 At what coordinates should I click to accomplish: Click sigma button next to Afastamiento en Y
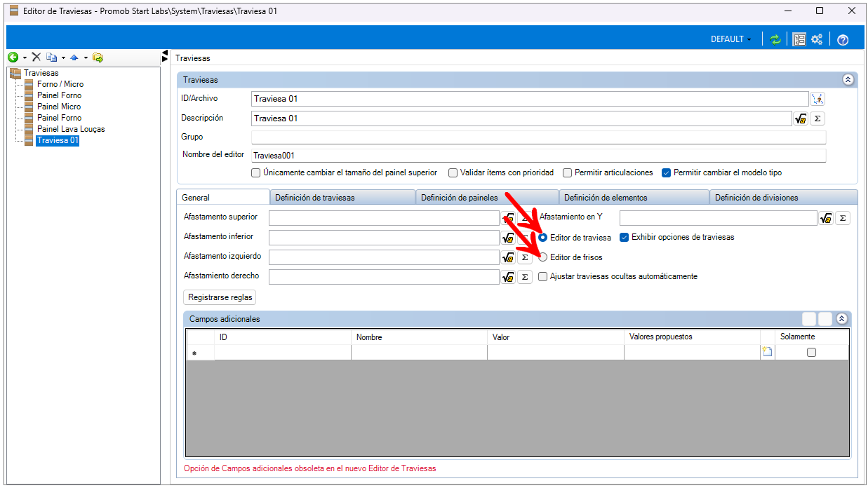[843, 218]
